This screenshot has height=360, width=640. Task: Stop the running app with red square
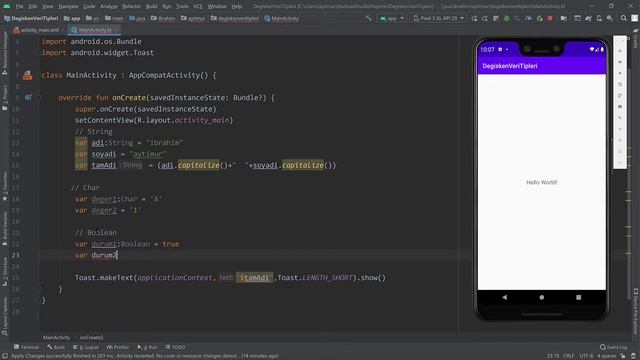[550, 18]
